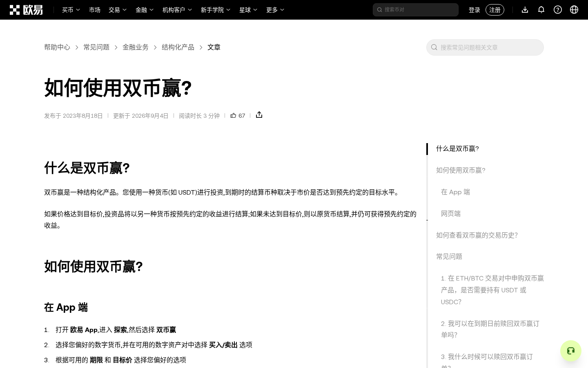The image size is (588, 368).
Task: Jump to 到期日前赎回 question in contents
Action: pyautogui.click(x=490, y=329)
